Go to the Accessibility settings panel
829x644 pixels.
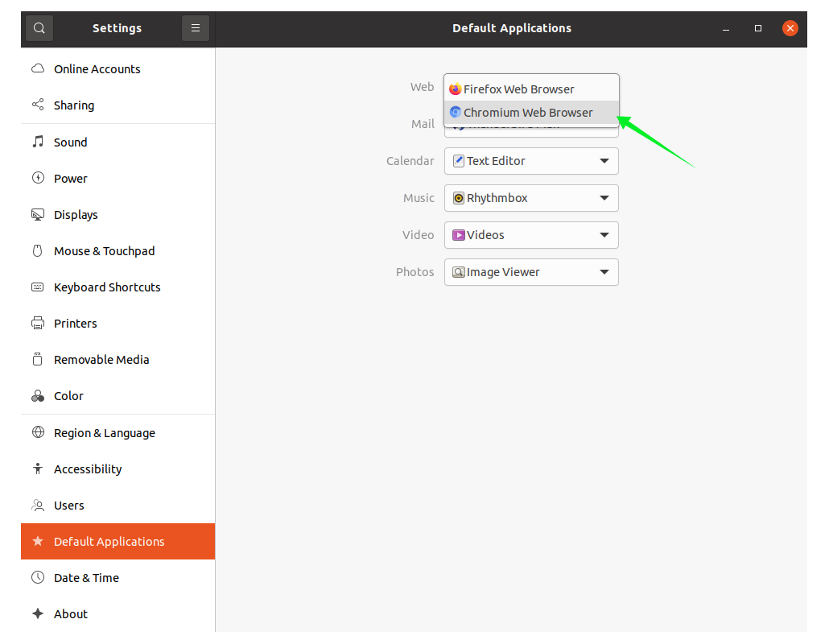tap(118, 469)
